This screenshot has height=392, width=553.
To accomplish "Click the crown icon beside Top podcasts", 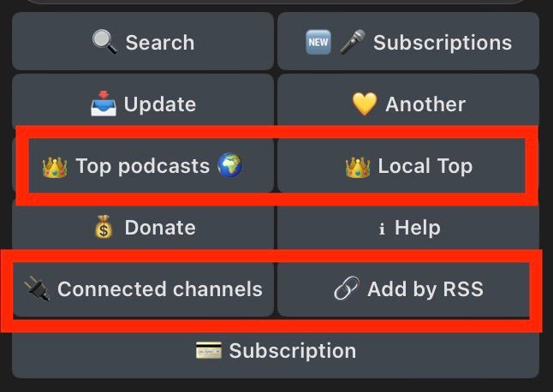I will (x=55, y=167).
